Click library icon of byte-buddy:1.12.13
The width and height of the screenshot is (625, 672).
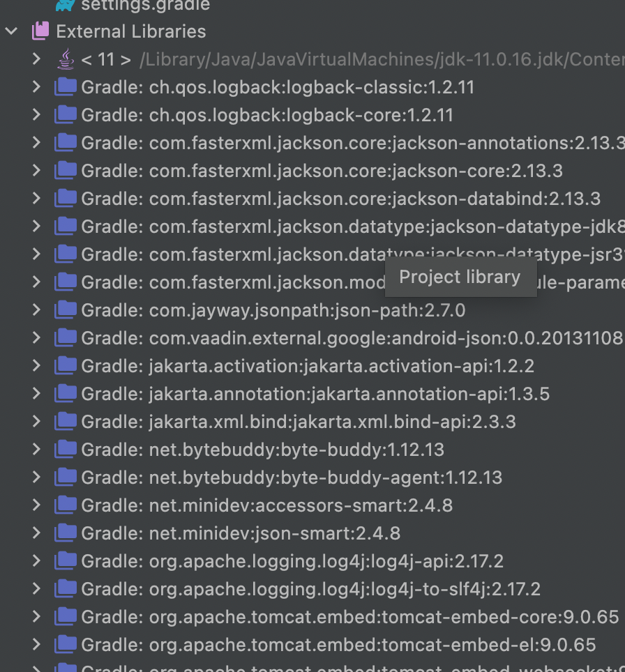66,449
